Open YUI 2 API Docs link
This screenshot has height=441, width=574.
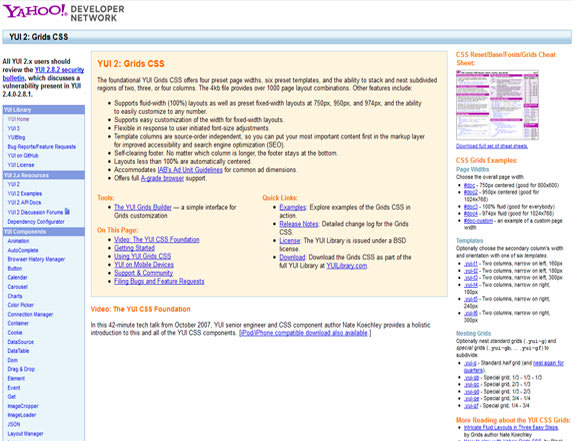[24, 203]
